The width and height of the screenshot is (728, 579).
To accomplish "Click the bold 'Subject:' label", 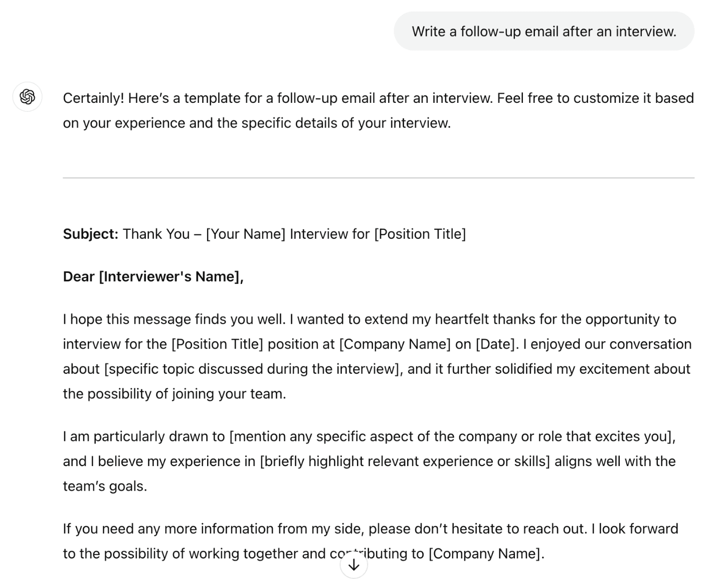I will (x=91, y=234).
